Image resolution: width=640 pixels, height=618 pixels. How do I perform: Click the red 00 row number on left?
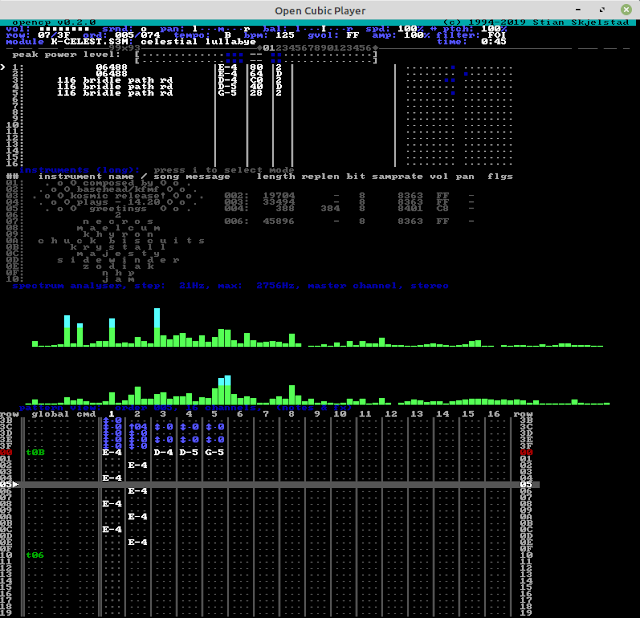coord(6,452)
